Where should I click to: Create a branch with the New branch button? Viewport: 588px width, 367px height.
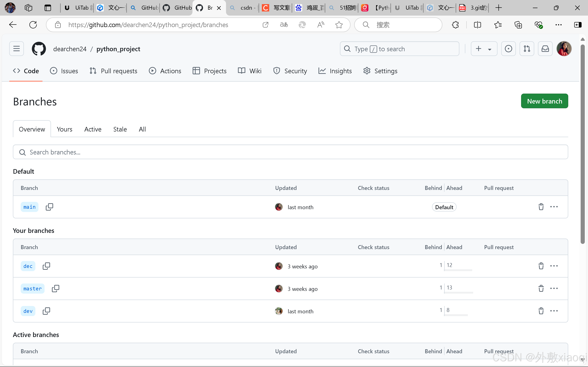click(x=545, y=101)
